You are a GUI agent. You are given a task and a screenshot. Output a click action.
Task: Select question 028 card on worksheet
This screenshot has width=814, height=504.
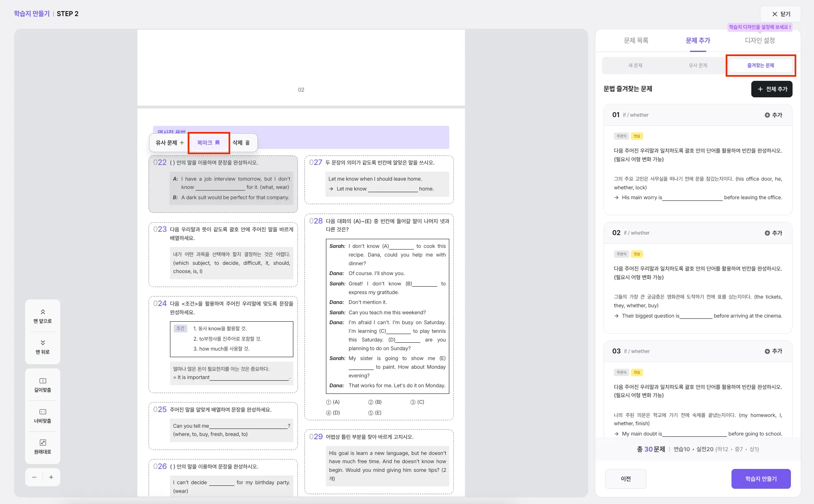click(379, 317)
